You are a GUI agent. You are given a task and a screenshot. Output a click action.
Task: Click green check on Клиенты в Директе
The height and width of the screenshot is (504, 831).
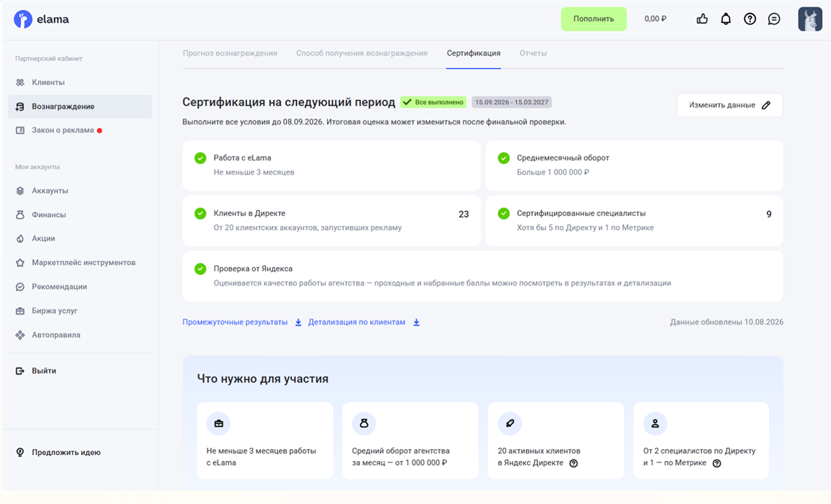tap(200, 214)
